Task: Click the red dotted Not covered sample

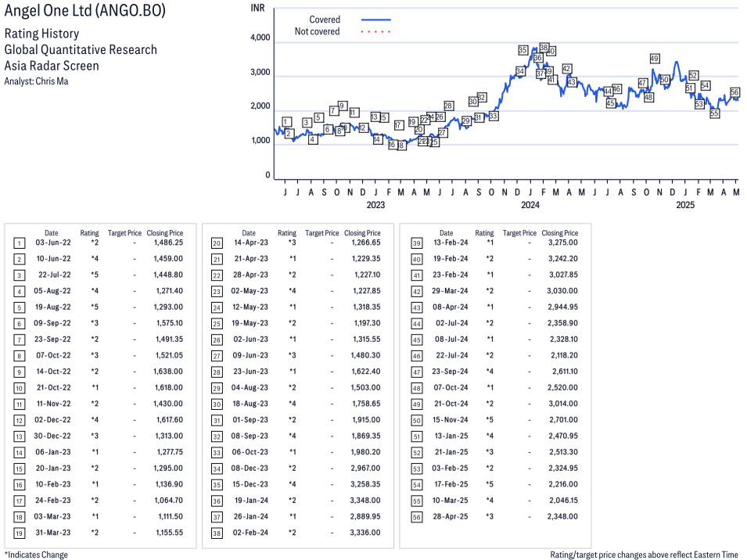Action: [376, 32]
